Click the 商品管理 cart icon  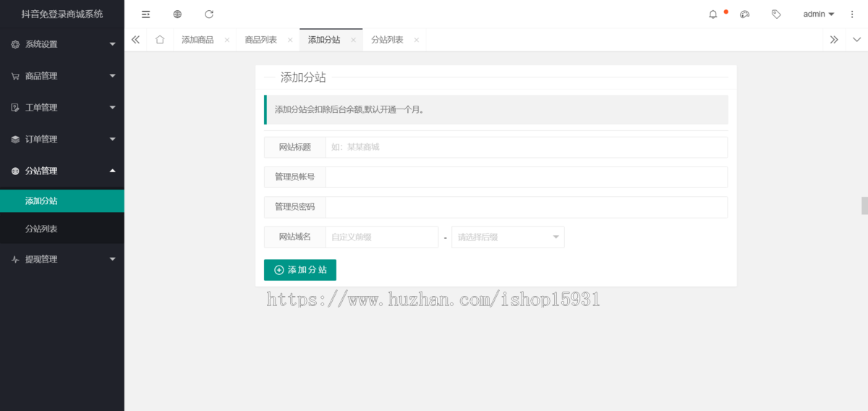coord(15,76)
